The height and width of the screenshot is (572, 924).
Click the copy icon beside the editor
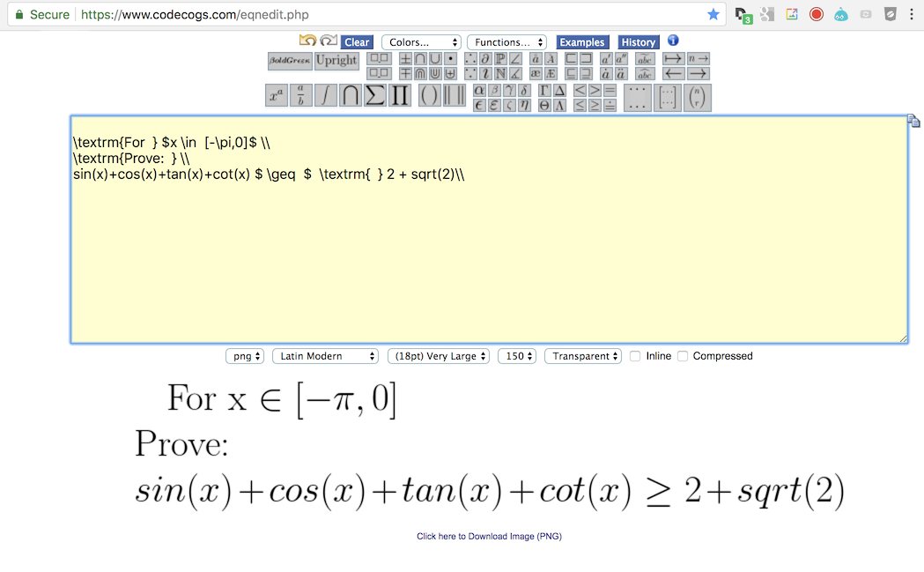[x=913, y=121]
